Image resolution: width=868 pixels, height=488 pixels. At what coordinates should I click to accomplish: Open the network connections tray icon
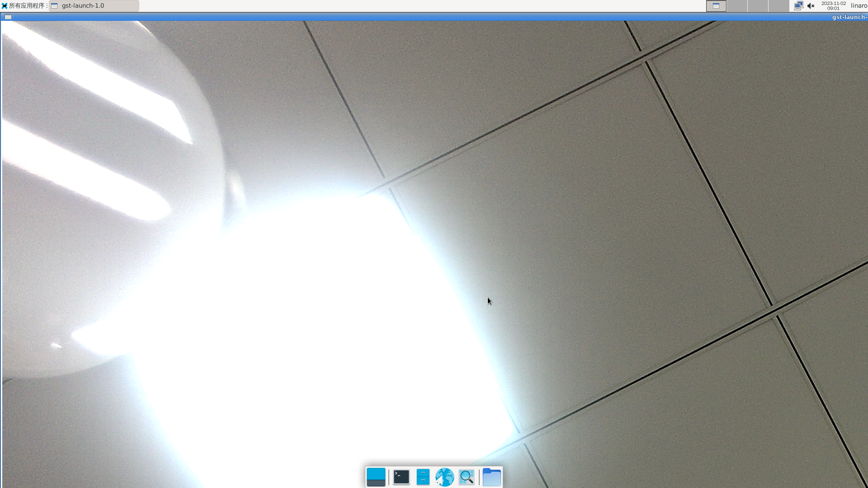pyautogui.click(x=798, y=6)
